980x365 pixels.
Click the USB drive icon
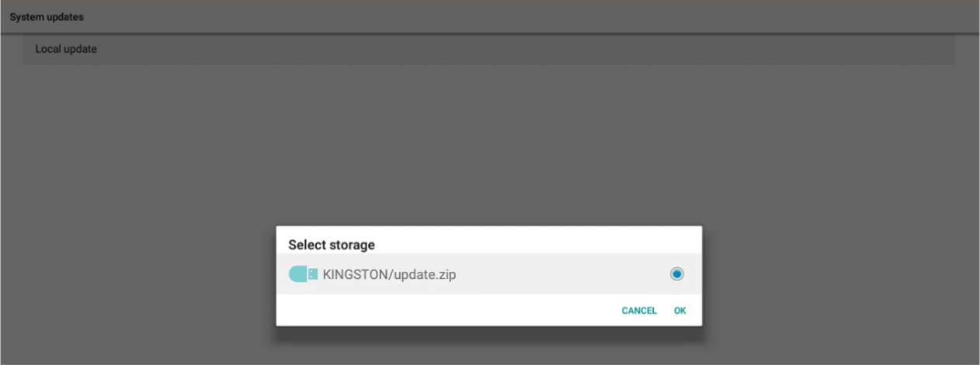[x=303, y=274]
